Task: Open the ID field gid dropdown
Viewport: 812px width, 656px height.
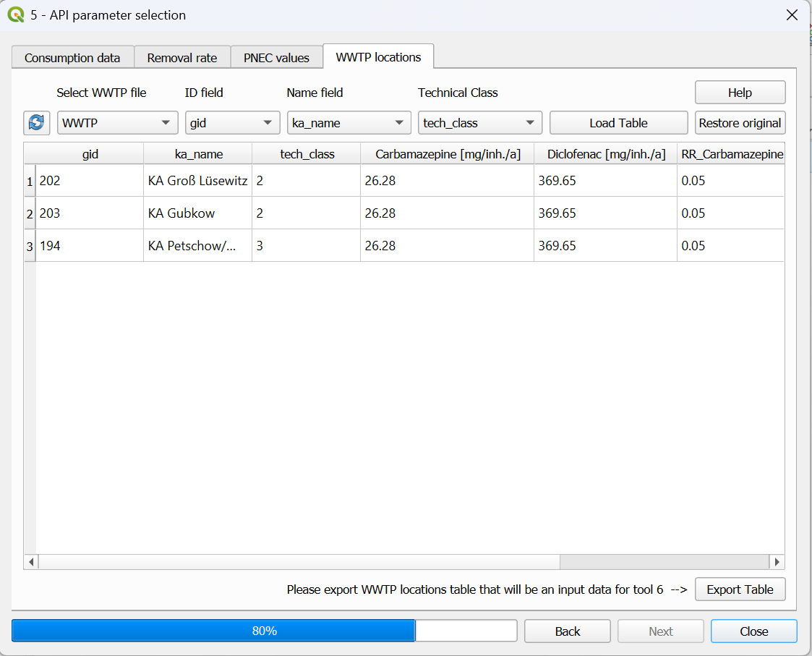Action: (x=233, y=123)
